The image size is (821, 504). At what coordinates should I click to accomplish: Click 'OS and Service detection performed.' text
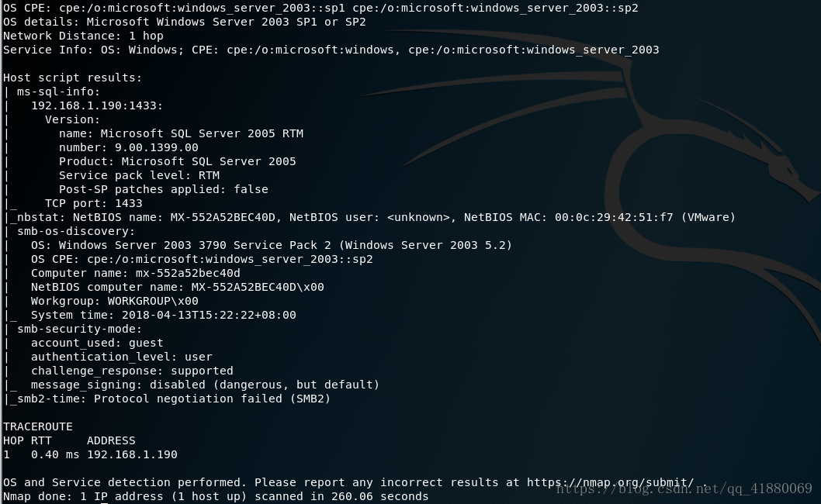125,482
